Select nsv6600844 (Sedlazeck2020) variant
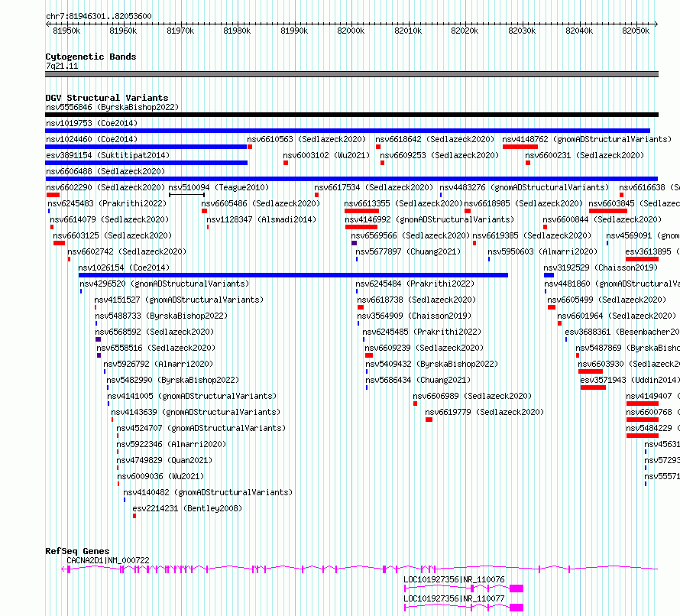Screen dimensions: 680x616 (602, 219)
